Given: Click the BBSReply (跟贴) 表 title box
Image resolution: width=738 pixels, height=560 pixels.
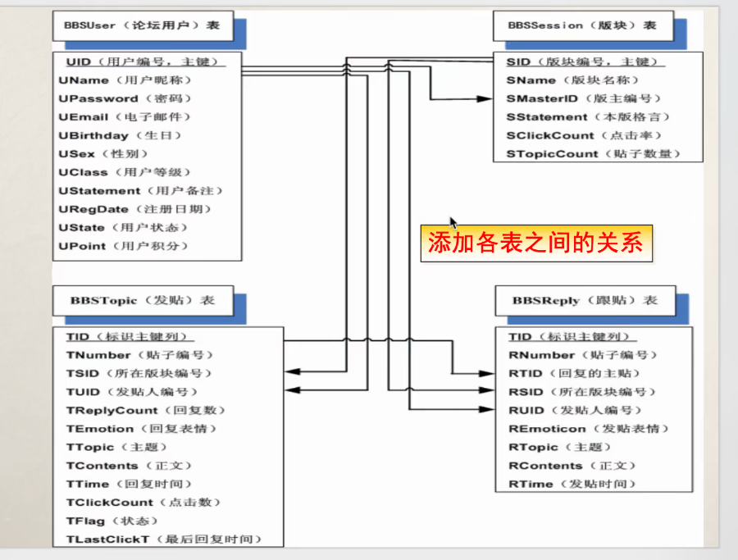Looking at the screenshot, I should point(585,301).
